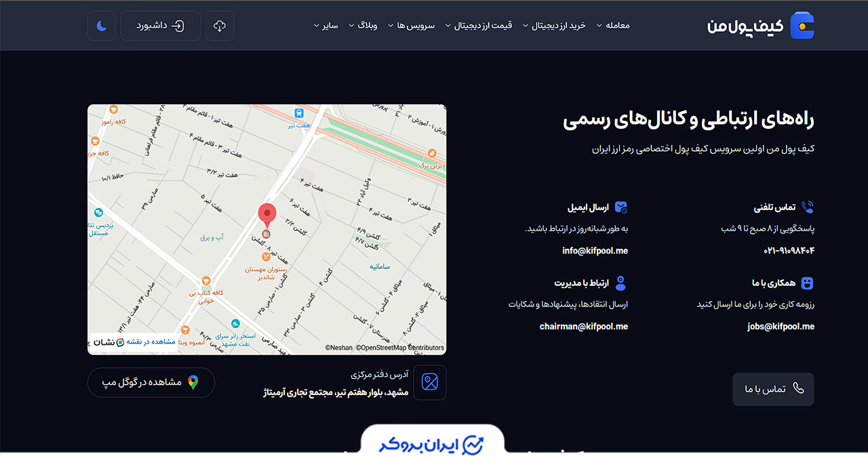Click the OpenStreetMap Contributors attribution link
Viewport: 868px width, 469px height.
[400, 348]
